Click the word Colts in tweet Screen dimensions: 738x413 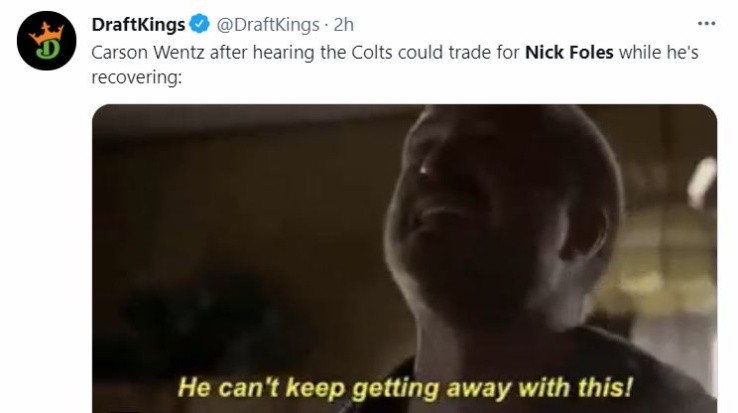tap(372, 52)
